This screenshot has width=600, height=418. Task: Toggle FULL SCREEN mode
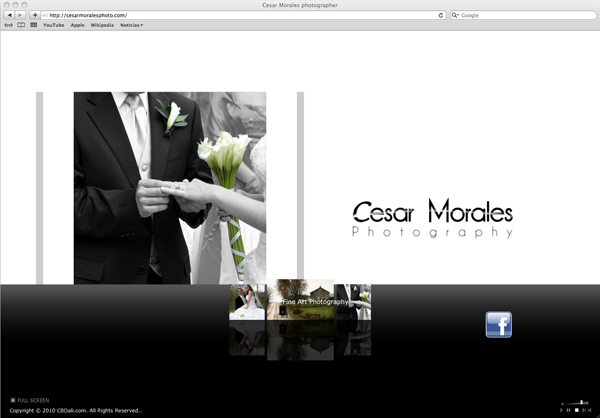pyautogui.click(x=29, y=400)
